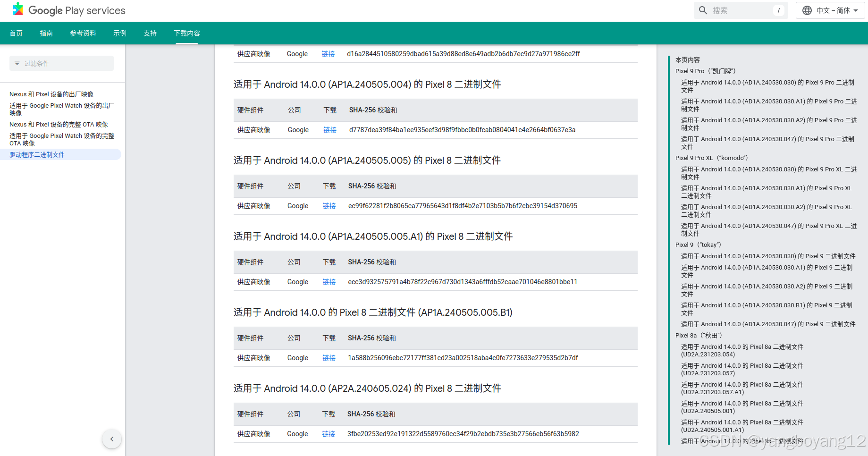Click checksum starting ec99f62281f2b8065
The image size is (868, 456).
click(463, 206)
